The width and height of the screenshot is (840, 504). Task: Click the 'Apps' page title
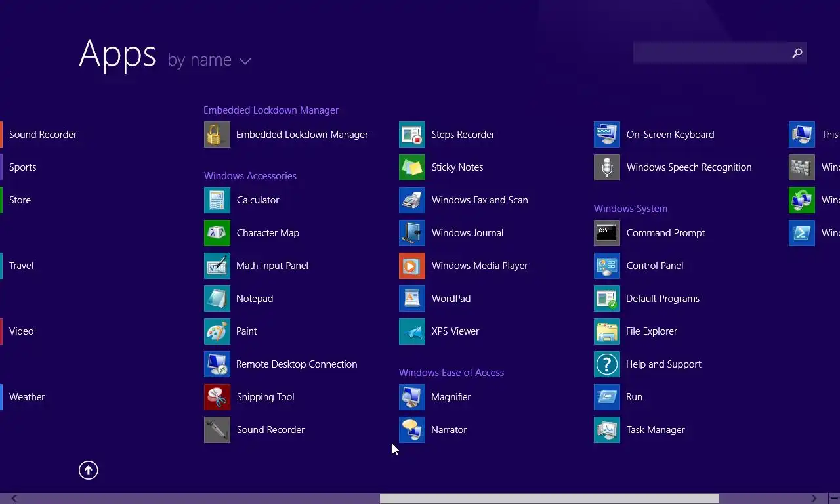[x=117, y=54]
